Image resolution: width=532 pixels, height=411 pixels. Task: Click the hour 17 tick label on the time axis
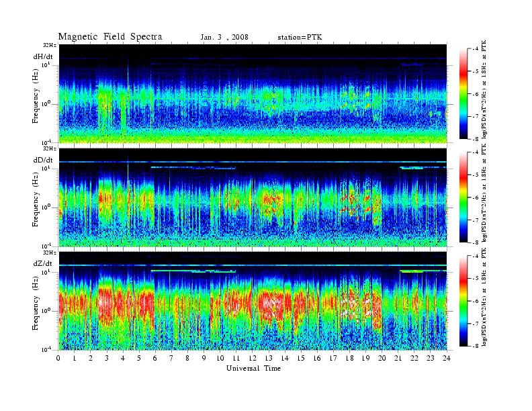333,358
